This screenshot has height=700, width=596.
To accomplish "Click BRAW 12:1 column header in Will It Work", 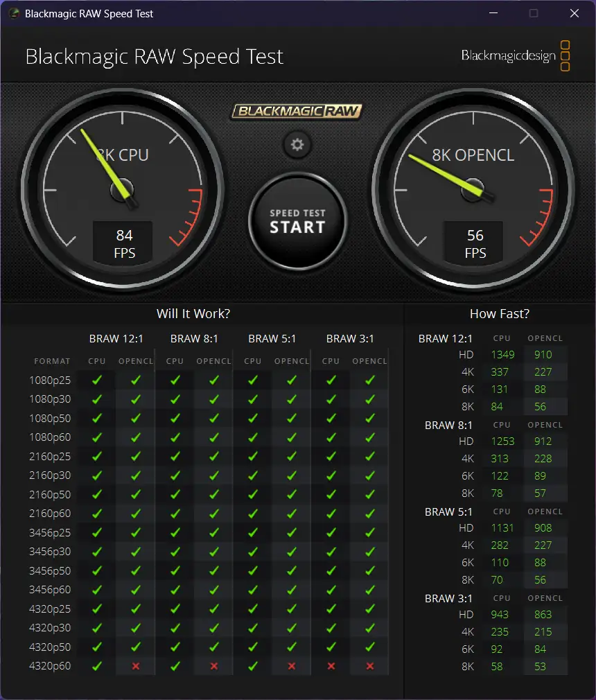I will click(116, 339).
